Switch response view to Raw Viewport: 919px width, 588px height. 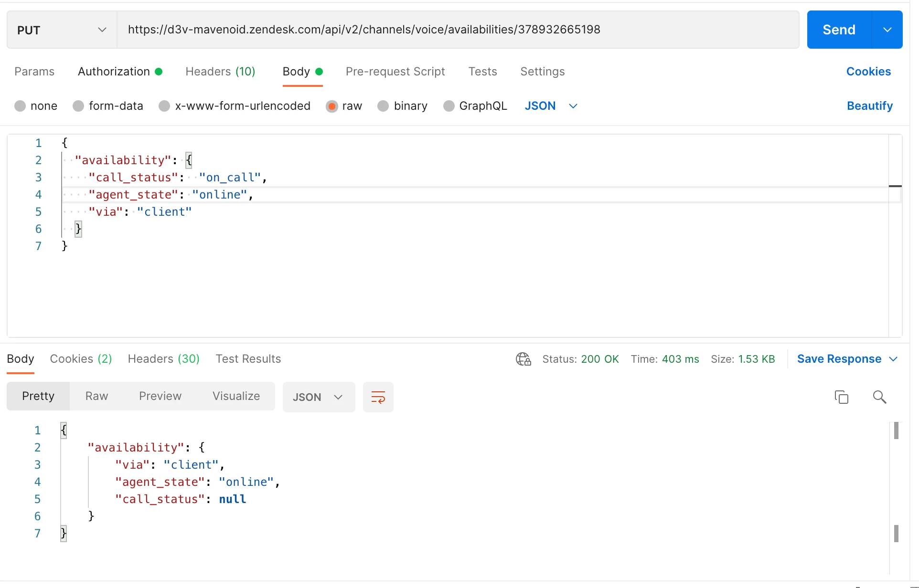pos(96,396)
